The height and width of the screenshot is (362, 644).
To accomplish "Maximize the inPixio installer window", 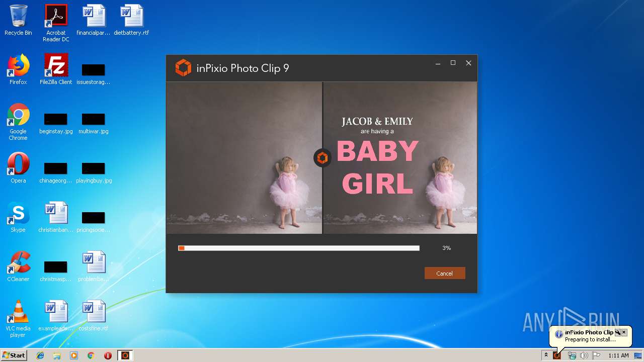I will tap(453, 63).
